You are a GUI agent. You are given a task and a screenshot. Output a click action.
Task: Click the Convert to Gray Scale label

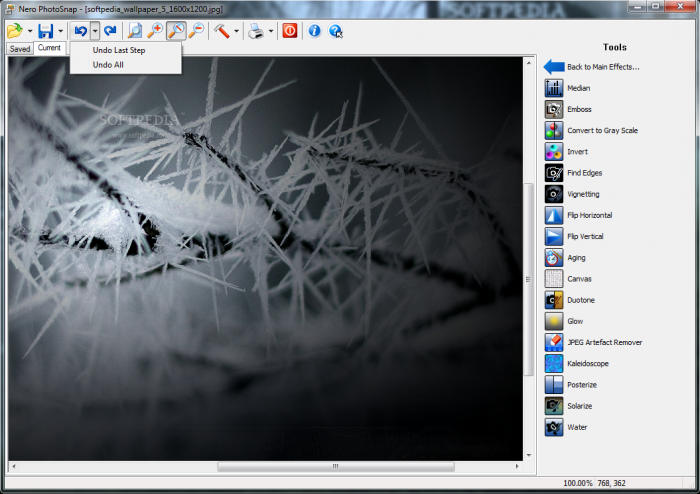coord(603,130)
